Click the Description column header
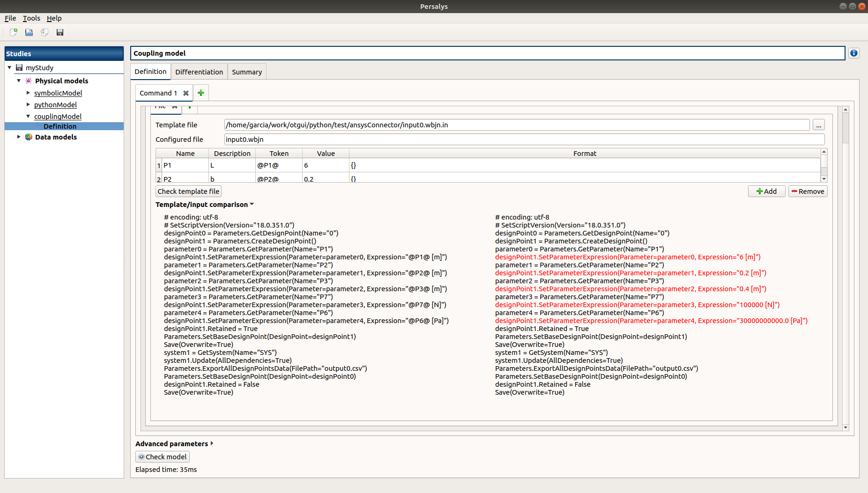The width and height of the screenshot is (868, 493). (232, 154)
